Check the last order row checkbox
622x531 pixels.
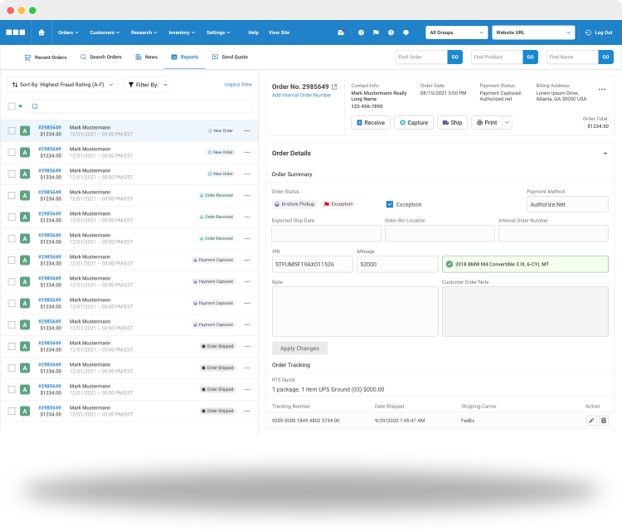pos(12,411)
